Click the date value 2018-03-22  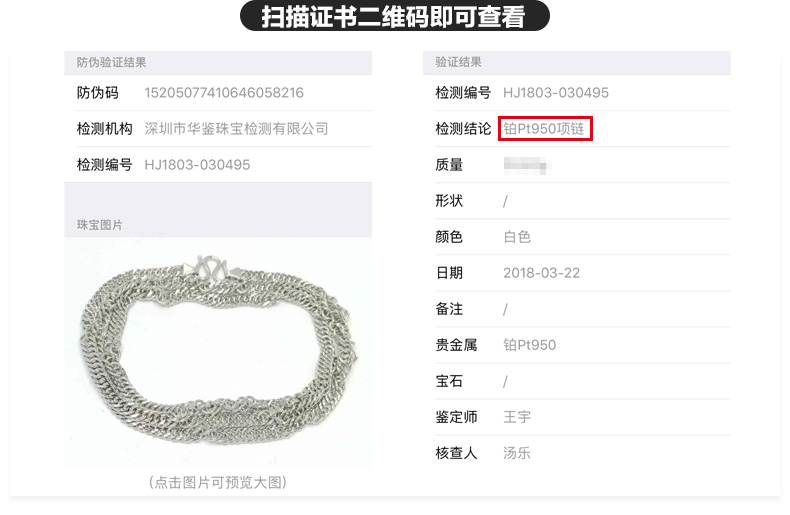pyautogui.click(x=541, y=273)
